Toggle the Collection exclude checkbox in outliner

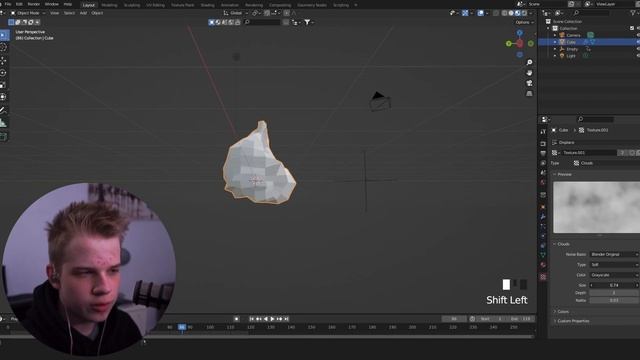[632, 28]
